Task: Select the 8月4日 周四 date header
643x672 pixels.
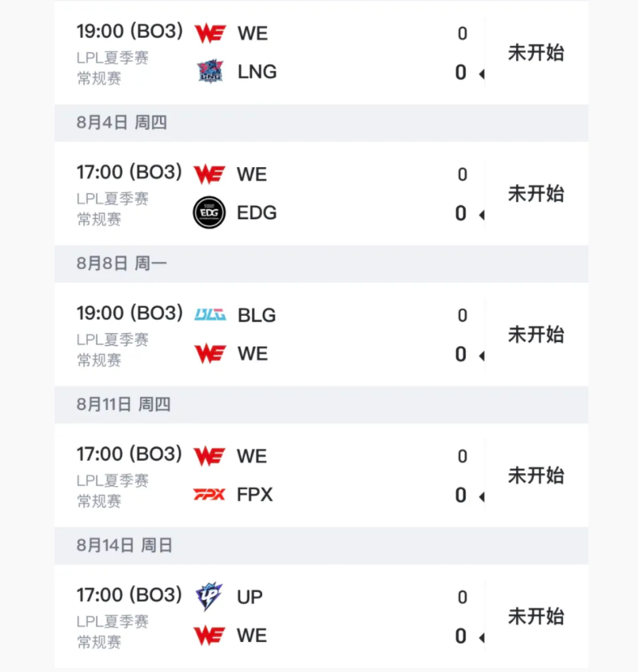Action: pyautogui.click(x=122, y=123)
